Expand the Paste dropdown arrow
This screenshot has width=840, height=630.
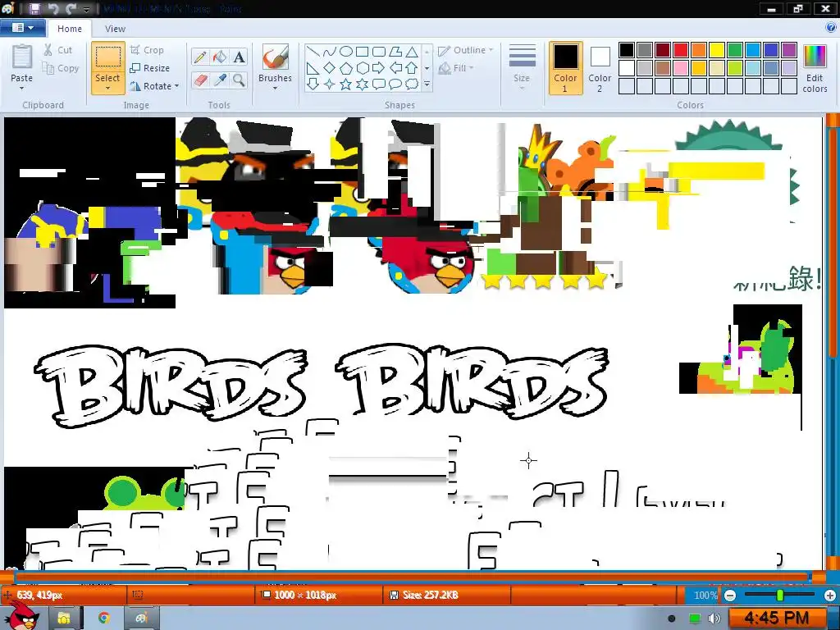pyautogui.click(x=22, y=89)
